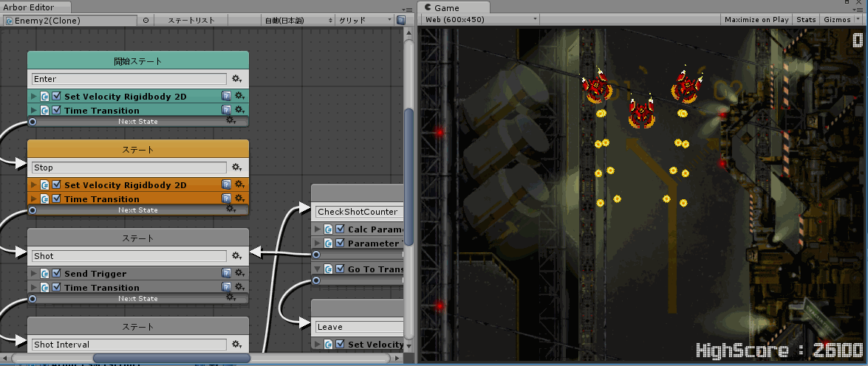Toggle Stop's Time Transition checkbox
The image size is (868, 366).
pyautogui.click(x=56, y=198)
